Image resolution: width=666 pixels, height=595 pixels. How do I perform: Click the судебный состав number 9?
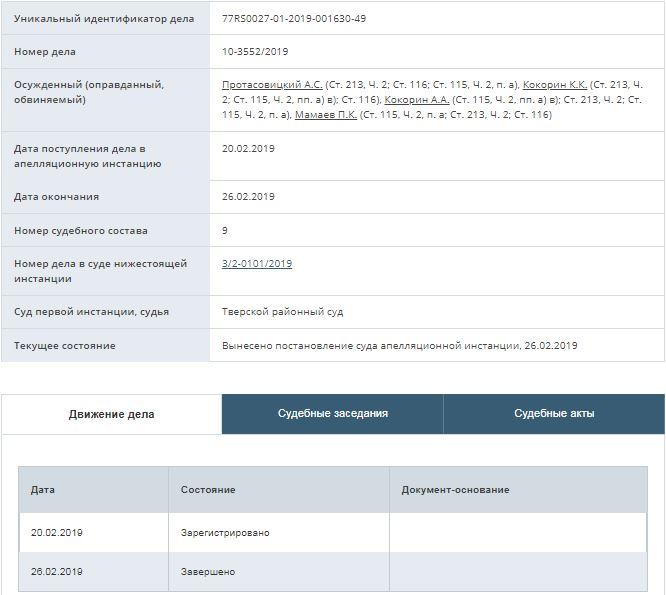click(225, 231)
